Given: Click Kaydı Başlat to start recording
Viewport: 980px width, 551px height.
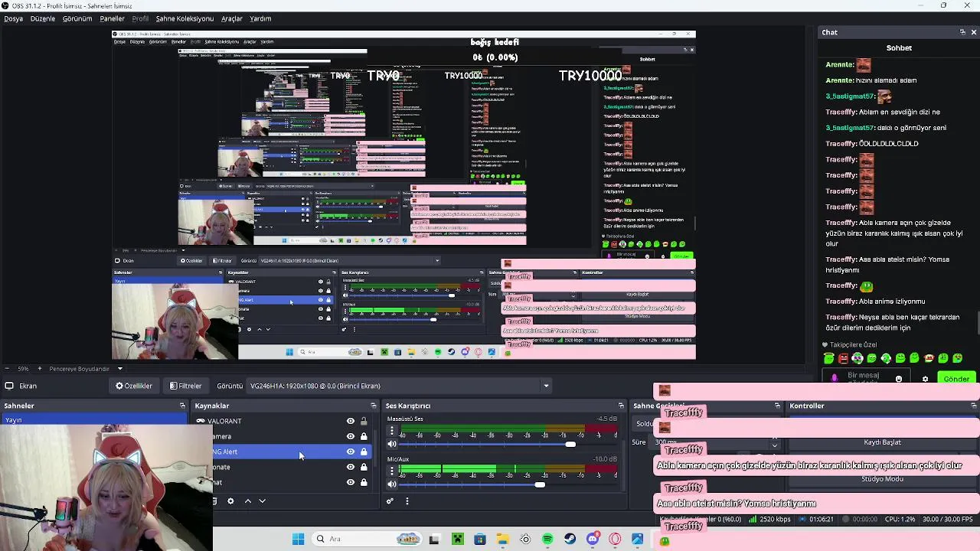Looking at the screenshot, I should point(882,442).
